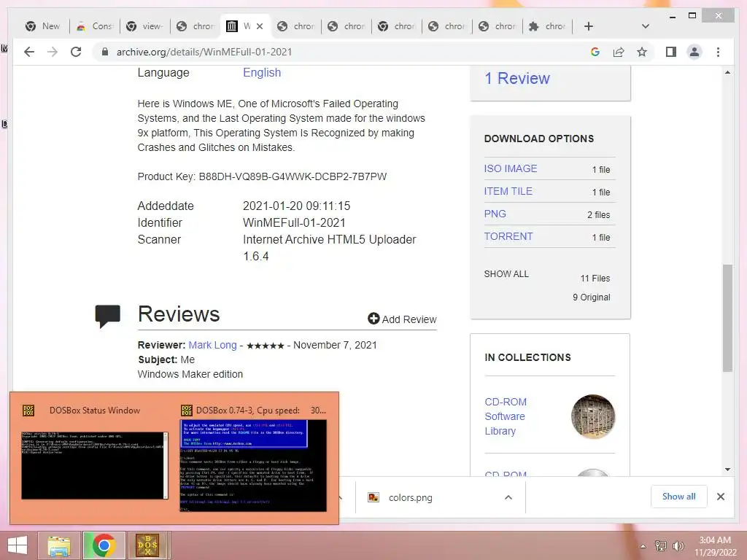747x560 pixels.
Task: Click the forward navigation arrow
Action: click(53, 52)
